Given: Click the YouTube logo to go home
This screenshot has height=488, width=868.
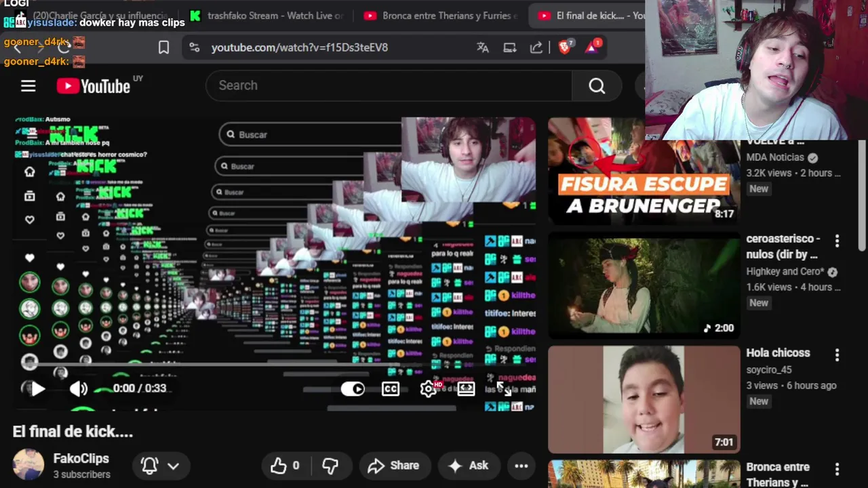Looking at the screenshot, I should [94, 86].
